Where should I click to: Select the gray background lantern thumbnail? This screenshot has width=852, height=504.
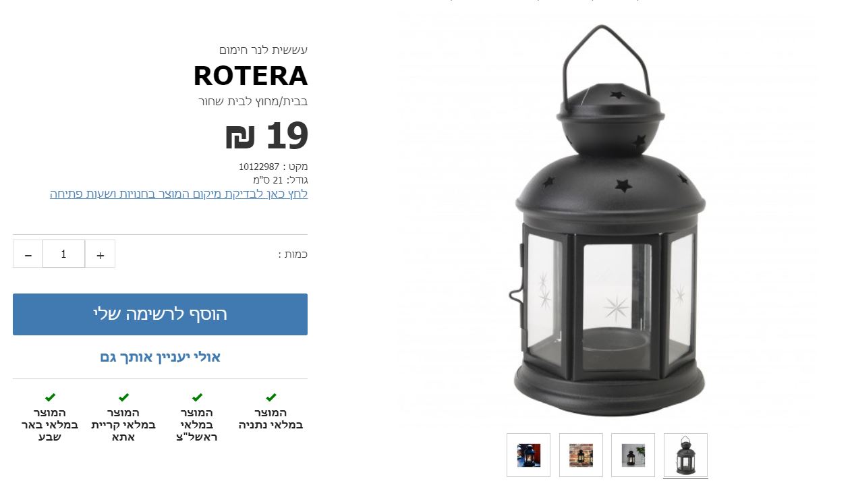pyautogui.click(x=633, y=455)
